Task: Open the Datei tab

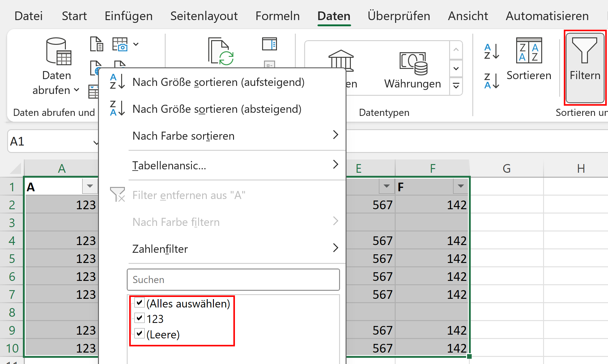Action: (x=29, y=16)
